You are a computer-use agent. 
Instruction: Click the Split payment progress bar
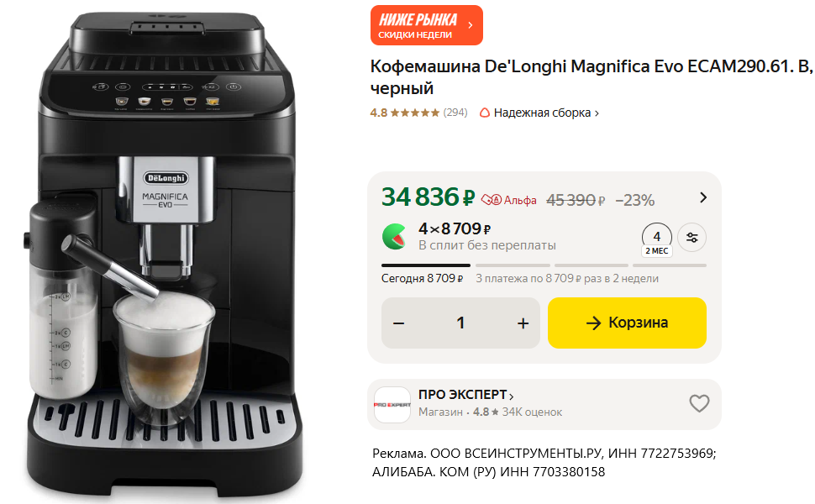pos(544,265)
